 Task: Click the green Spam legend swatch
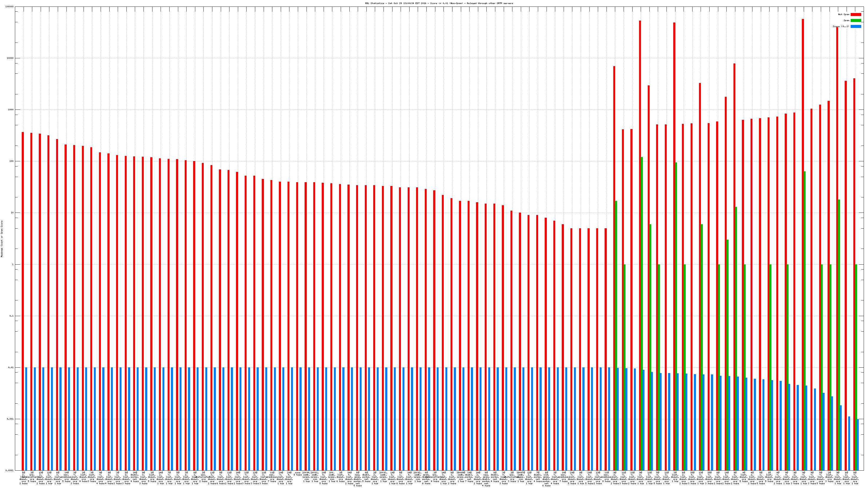click(856, 21)
